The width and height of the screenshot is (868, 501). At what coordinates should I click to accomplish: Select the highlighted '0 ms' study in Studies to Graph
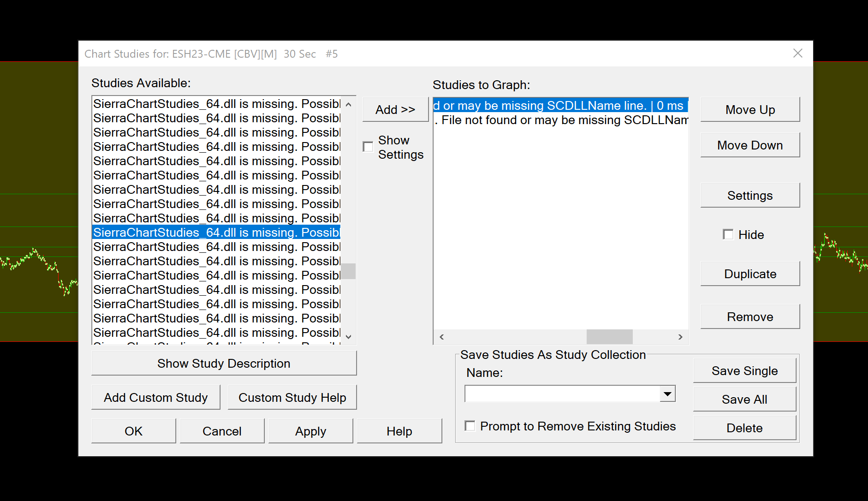pyautogui.click(x=561, y=106)
